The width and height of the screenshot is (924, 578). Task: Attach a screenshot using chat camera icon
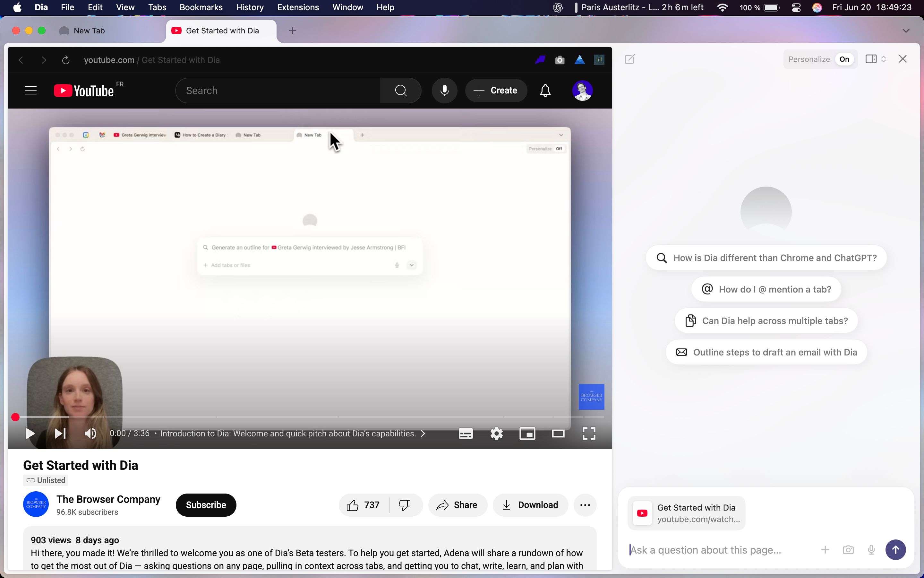[848, 550]
